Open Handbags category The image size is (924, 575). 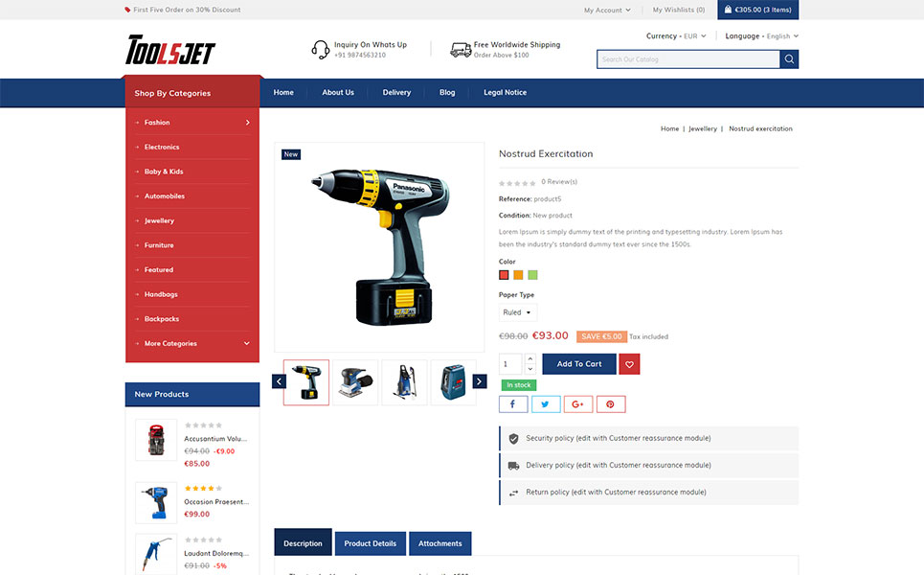[161, 294]
